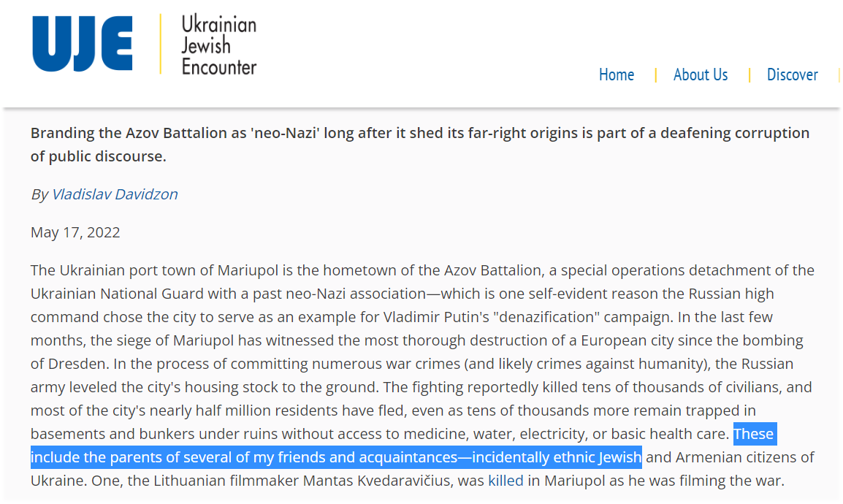Click the blue UJE logo
The image size is (843, 504).
pos(83,44)
